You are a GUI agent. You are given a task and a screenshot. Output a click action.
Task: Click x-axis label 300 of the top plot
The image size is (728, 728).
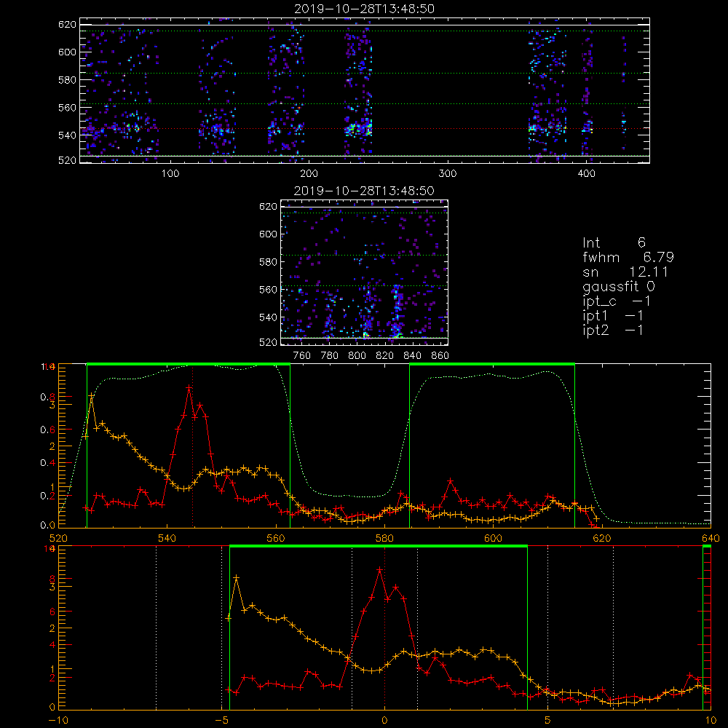pos(448,174)
